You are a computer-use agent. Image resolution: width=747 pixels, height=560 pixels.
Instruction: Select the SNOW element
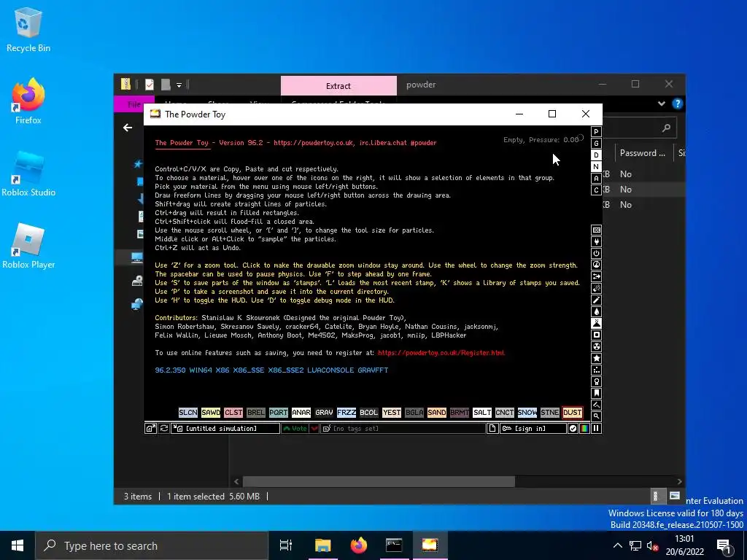click(x=527, y=413)
